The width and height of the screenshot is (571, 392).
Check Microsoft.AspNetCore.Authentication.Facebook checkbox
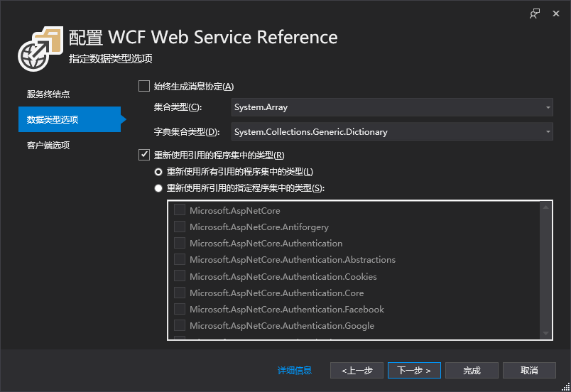(x=180, y=309)
